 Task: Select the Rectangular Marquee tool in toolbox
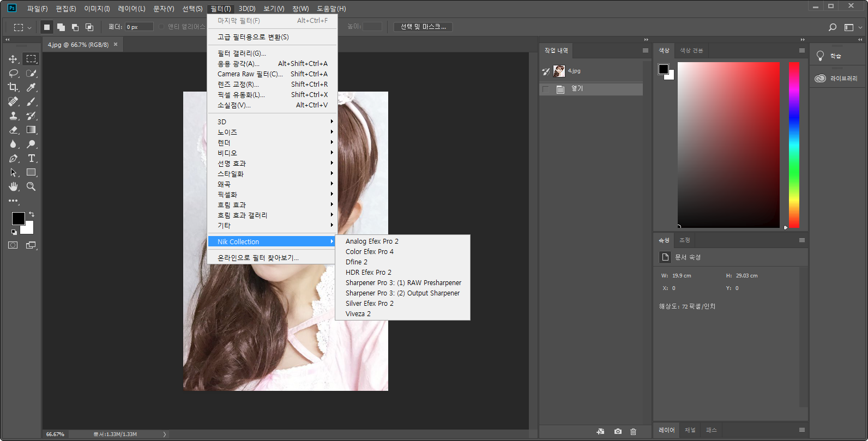pos(31,59)
